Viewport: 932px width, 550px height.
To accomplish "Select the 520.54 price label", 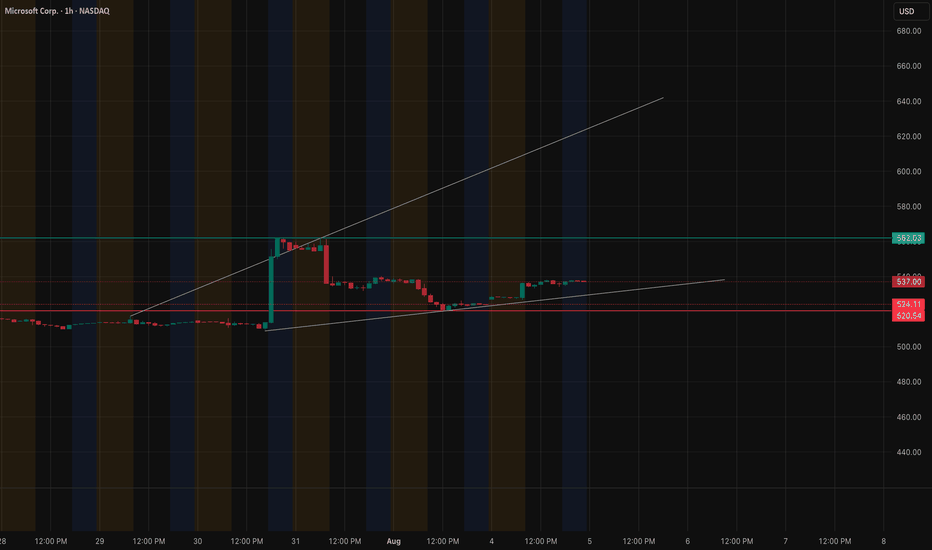I will tap(908, 316).
